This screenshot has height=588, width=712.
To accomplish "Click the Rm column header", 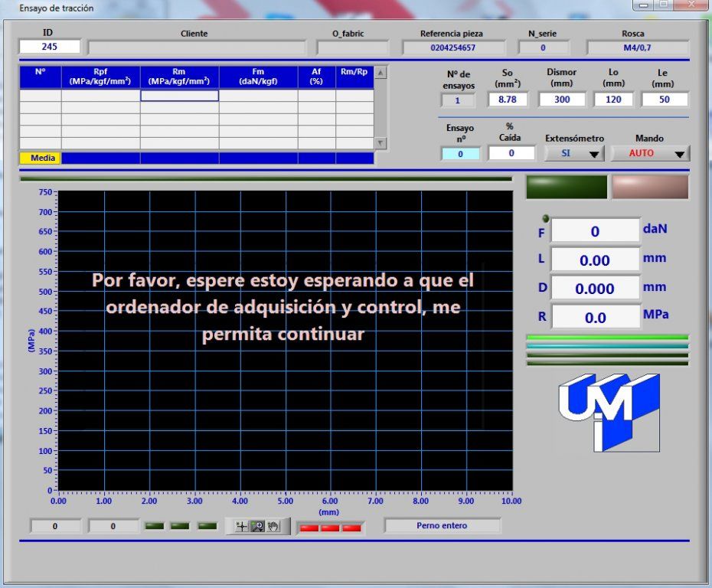I will (179, 77).
